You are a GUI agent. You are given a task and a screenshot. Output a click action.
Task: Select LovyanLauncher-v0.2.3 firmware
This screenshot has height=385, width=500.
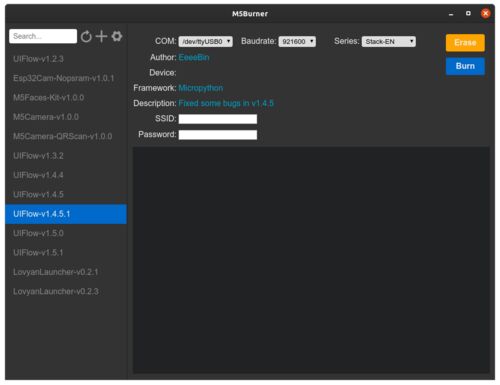66,291
